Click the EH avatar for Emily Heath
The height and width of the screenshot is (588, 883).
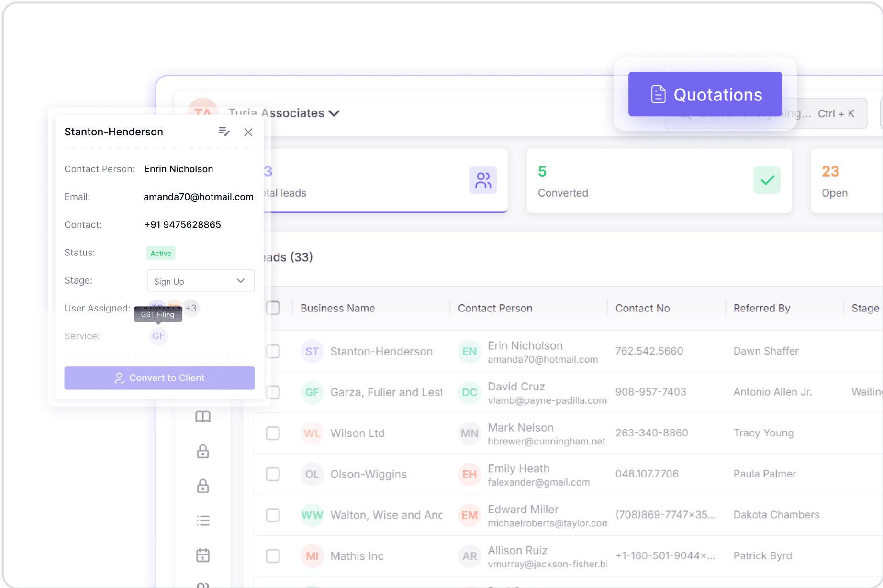[469, 474]
